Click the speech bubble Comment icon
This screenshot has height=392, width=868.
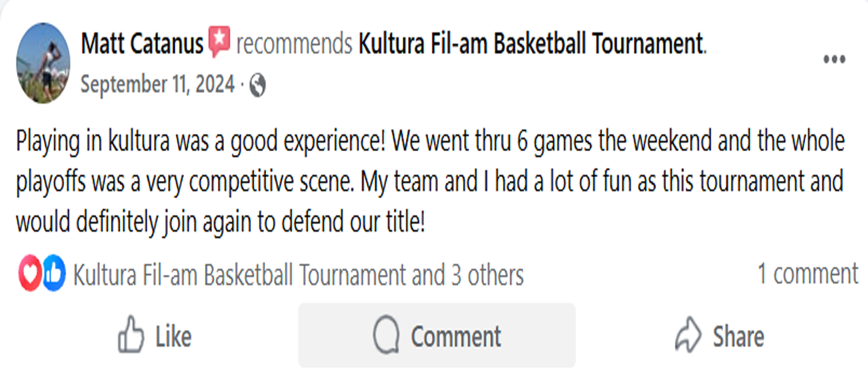click(x=385, y=335)
